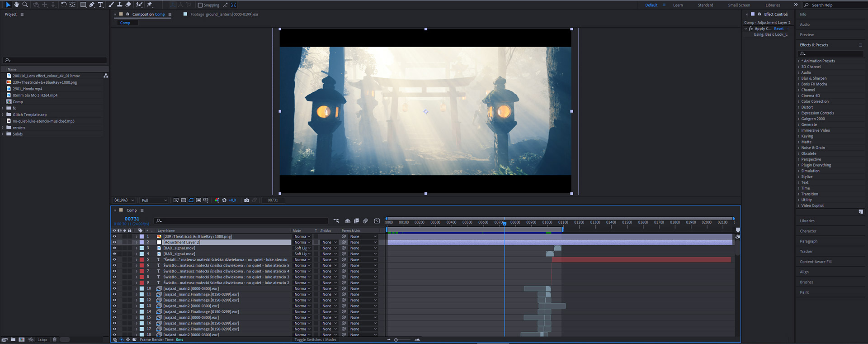Click the timeline zoom slider handle

pos(396,339)
